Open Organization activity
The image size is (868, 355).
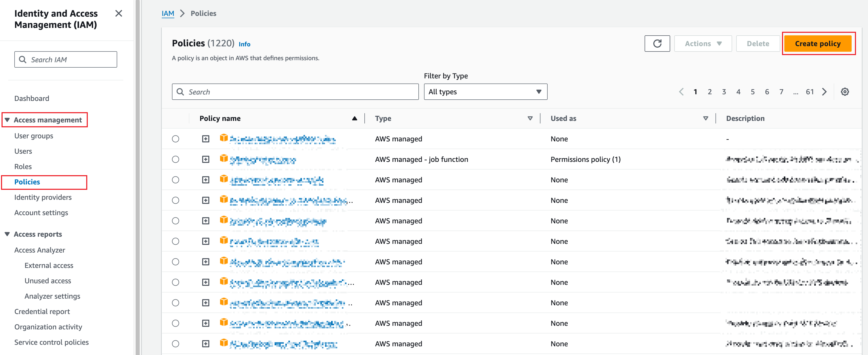[x=48, y=327]
